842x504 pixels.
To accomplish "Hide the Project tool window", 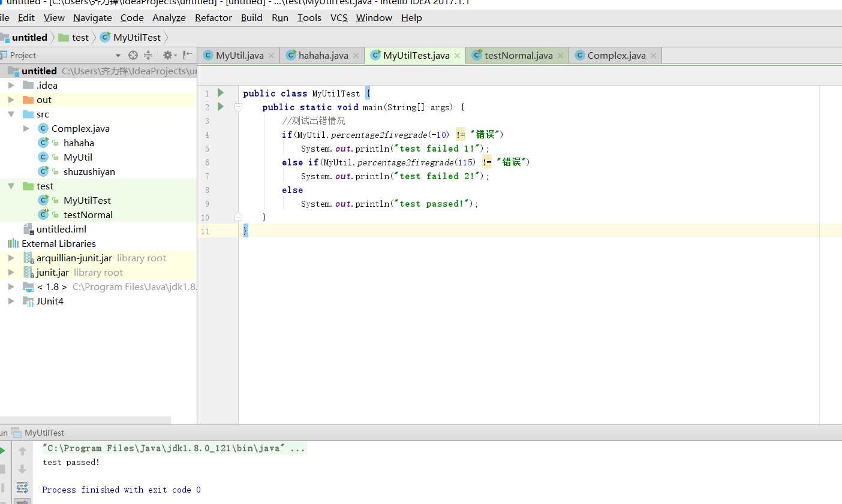I will [x=188, y=55].
